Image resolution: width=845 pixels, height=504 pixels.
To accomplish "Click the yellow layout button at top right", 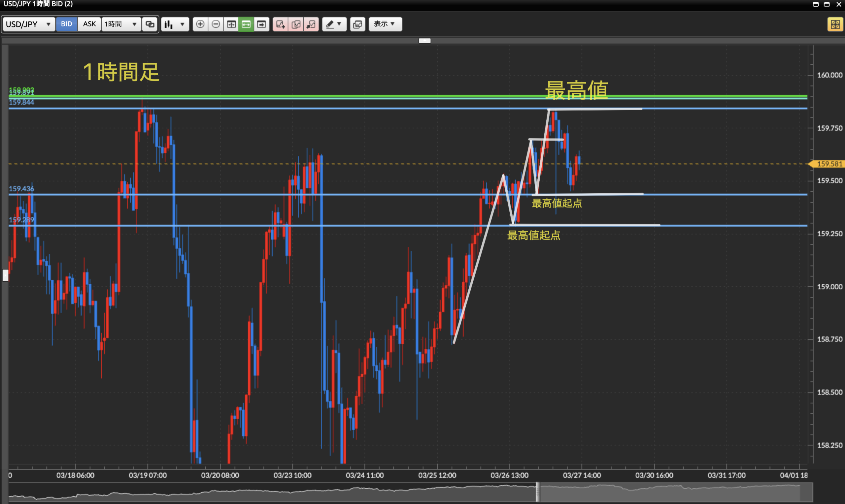I will (x=835, y=24).
